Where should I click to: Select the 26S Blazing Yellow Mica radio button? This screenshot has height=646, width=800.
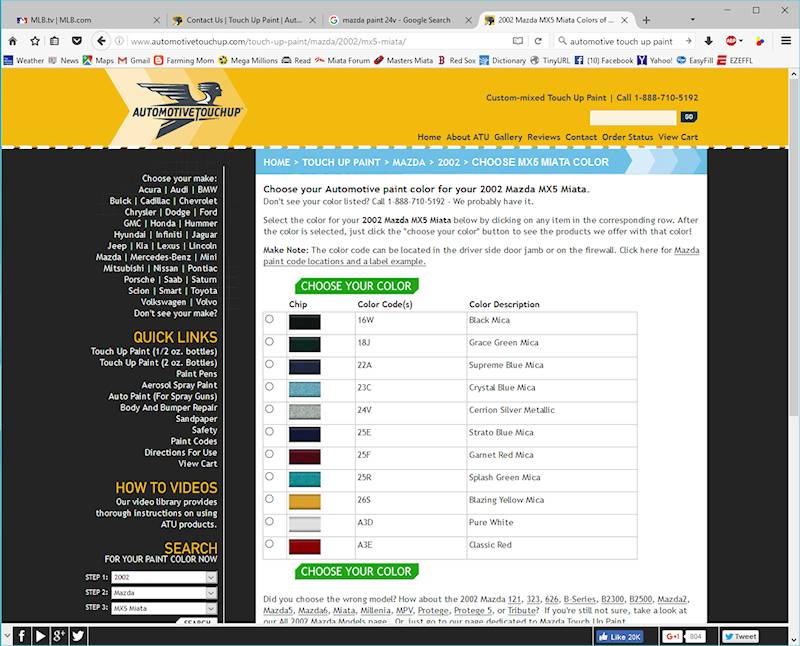click(x=269, y=499)
